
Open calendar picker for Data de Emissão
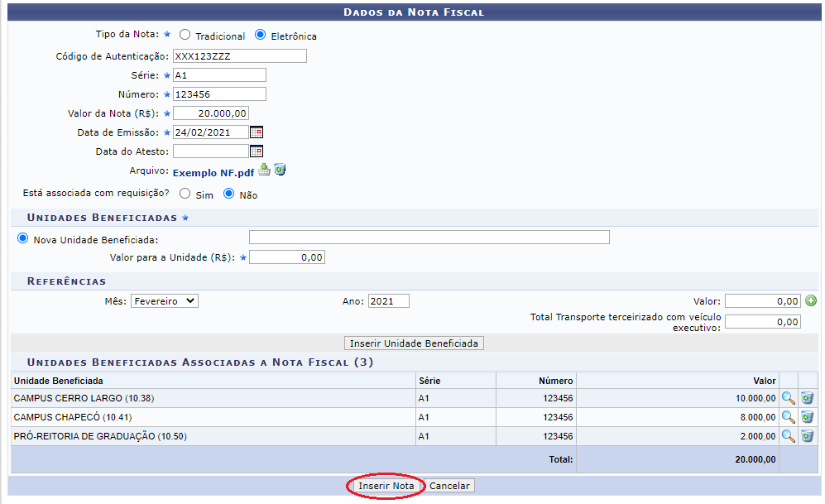pyautogui.click(x=257, y=132)
